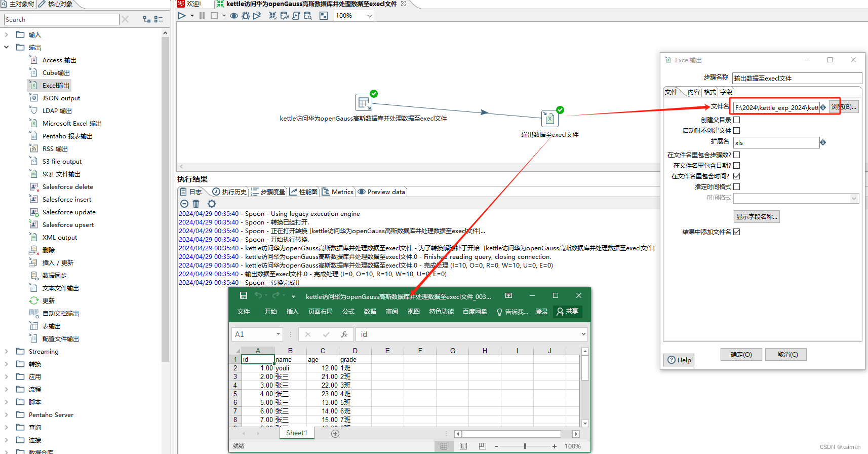Image resolution: width=868 pixels, height=454 pixels.
Task: Open the Preview data tab
Action: (x=381, y=192)
